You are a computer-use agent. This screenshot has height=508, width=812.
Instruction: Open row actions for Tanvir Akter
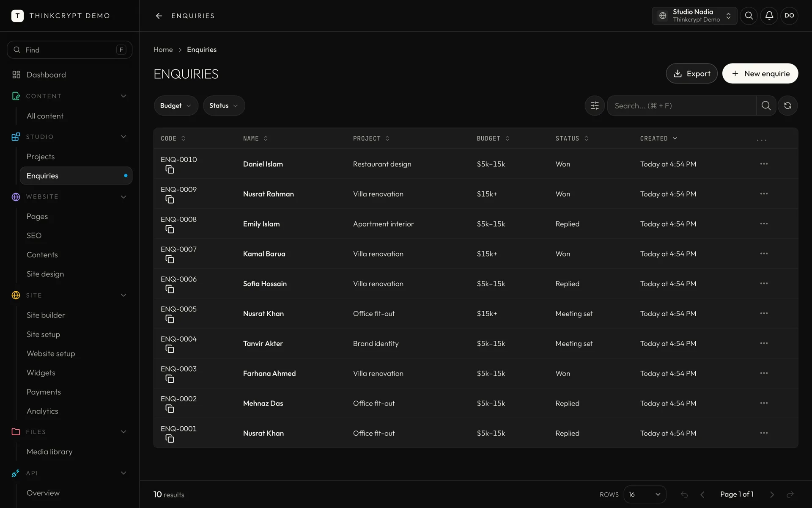click(x=764, y=343)
